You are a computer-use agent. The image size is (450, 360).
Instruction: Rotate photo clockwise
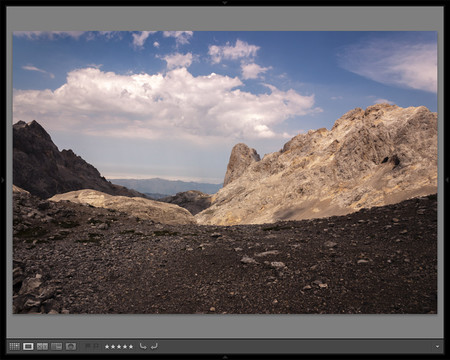point(154,346)
